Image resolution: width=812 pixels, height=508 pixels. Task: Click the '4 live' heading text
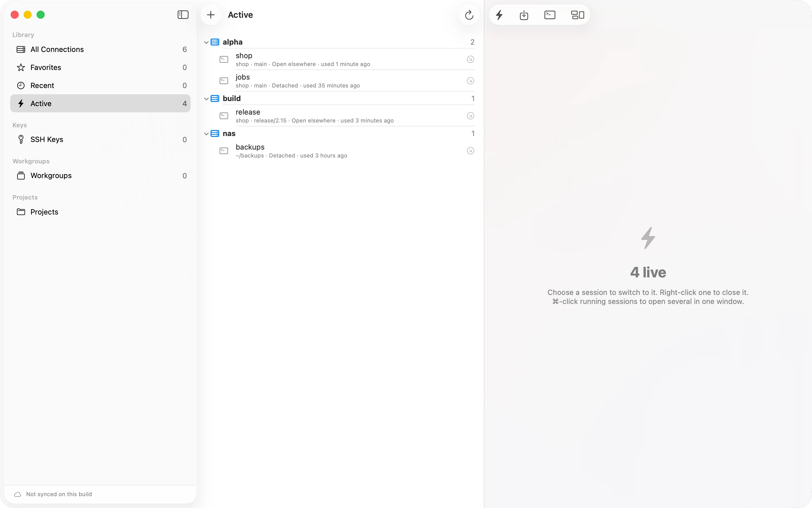[x=648, y=272]
